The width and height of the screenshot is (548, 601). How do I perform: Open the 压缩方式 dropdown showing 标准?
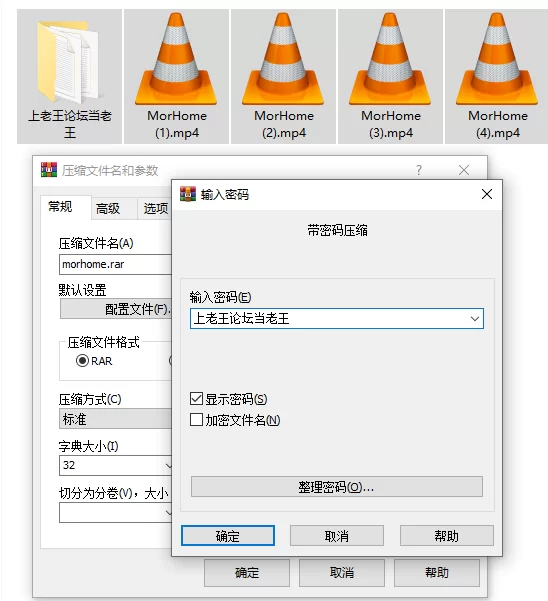[115, 419]
